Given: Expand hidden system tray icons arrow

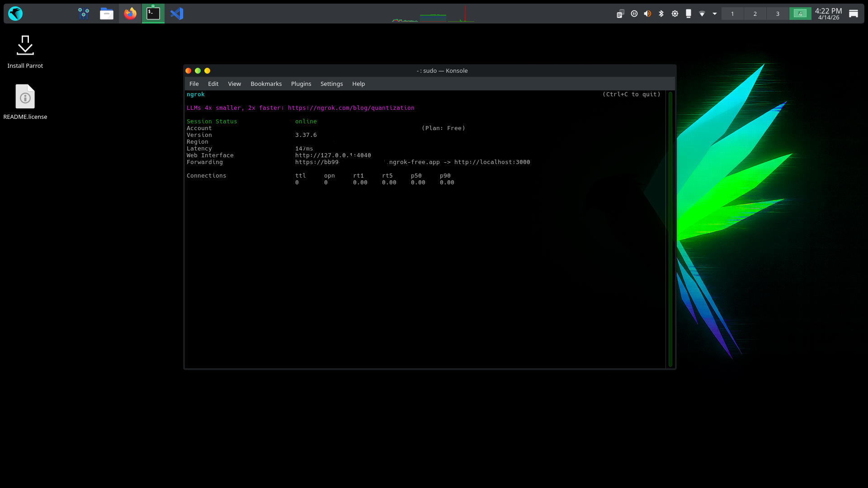Looking at the screenshot, I should (x=715, y=14).
